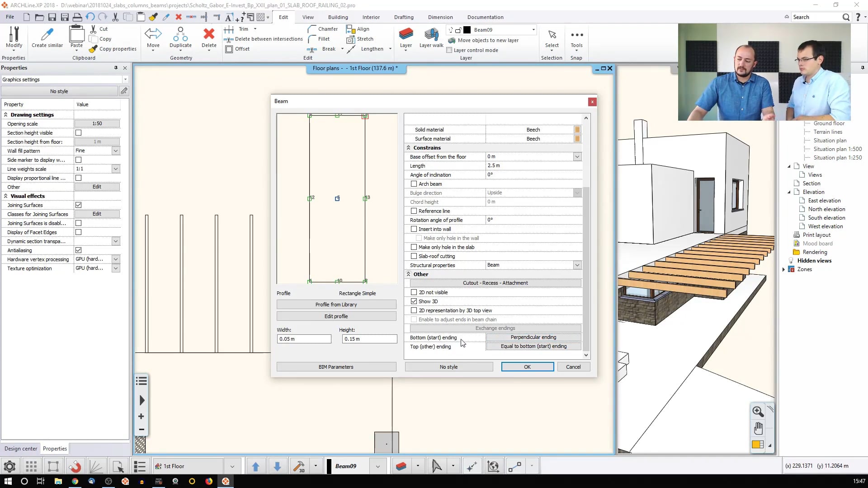This screenshot has width=868, height=488.
Task: Open the 1st Floor selector dropdown
Action: click(x=232, y=466)
